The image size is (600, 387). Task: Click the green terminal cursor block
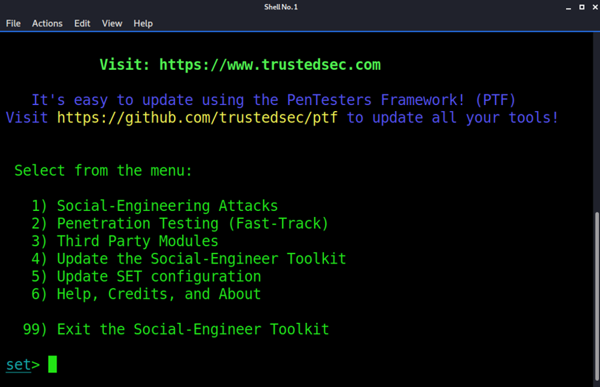[52, 364]
